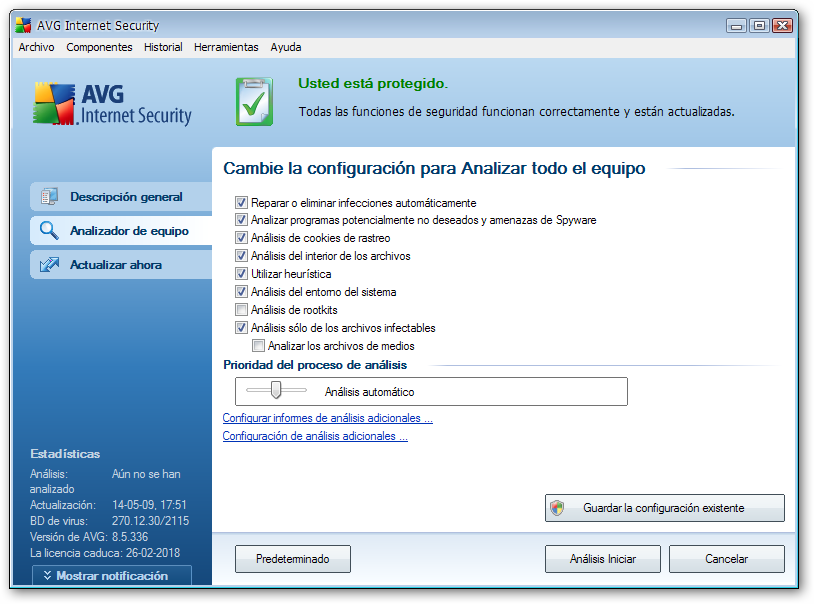Open the Componentes menu
This screenshot has height=604, width=814.
[x=99, y=47]
